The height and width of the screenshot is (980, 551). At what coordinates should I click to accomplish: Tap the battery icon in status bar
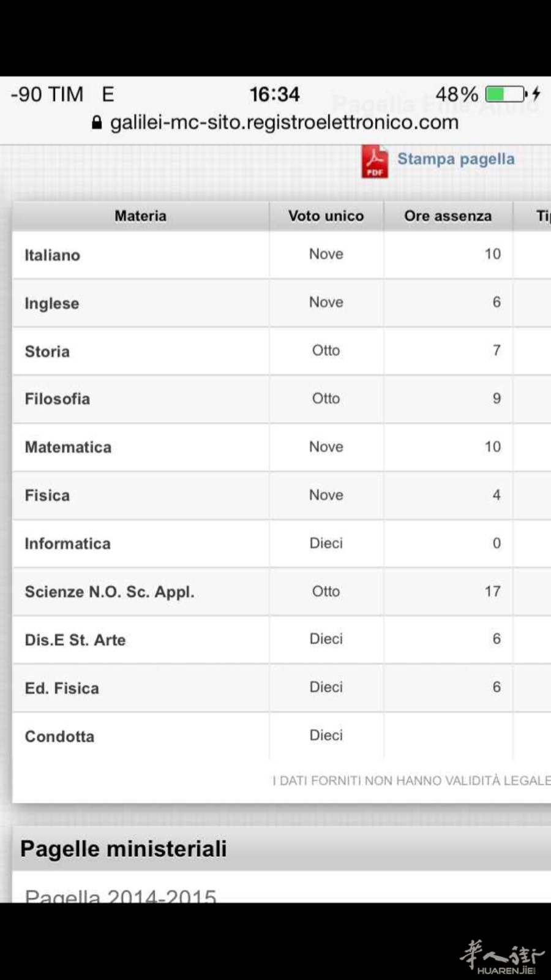click(506, 94)
